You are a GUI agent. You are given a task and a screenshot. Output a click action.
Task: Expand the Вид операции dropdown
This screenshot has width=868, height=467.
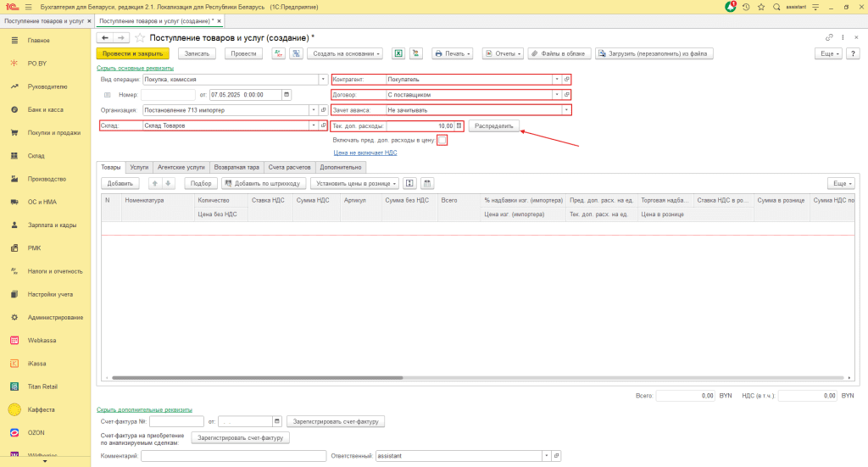pyautogui.click(x=323, y=79)
